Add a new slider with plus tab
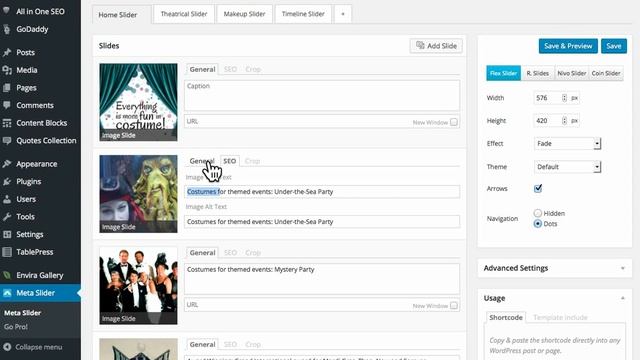Viewport: 640px width, 360px height. click(342, 14)
